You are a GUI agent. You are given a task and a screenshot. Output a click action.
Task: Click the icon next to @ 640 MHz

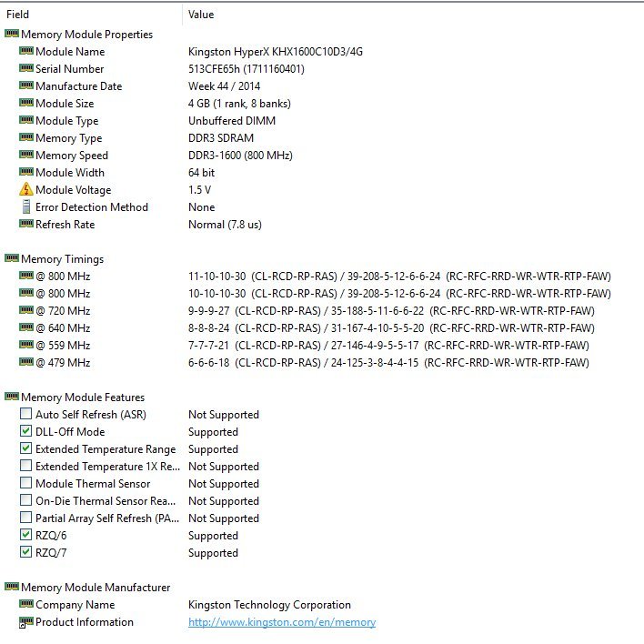pos(26,327)
